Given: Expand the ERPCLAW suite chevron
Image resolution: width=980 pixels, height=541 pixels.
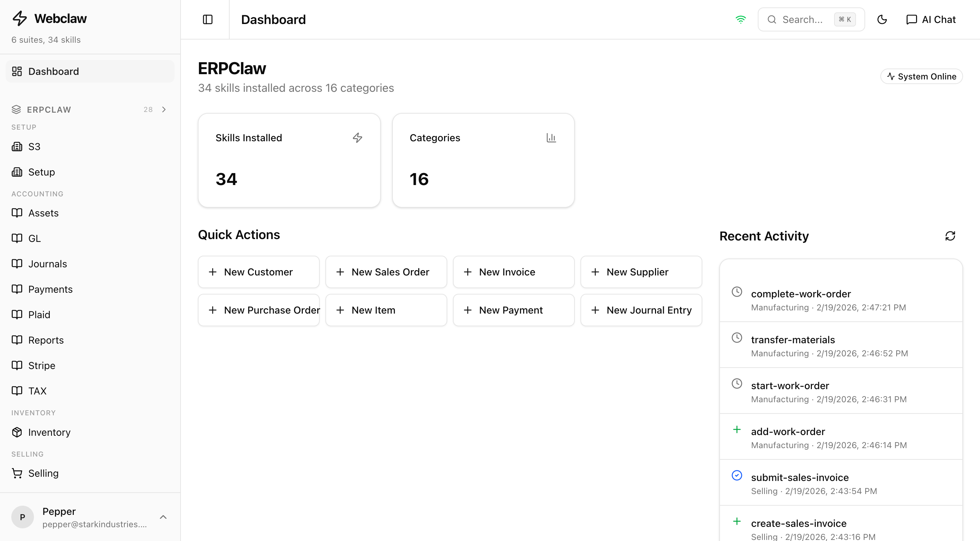Looking at the screenshot, I should pyautogui.click(x=164, y=109).
